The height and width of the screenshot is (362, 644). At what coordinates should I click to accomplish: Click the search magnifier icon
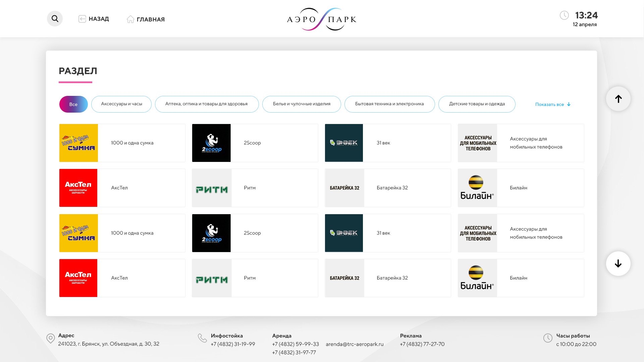pyautogui.click(x=55, y=18)
